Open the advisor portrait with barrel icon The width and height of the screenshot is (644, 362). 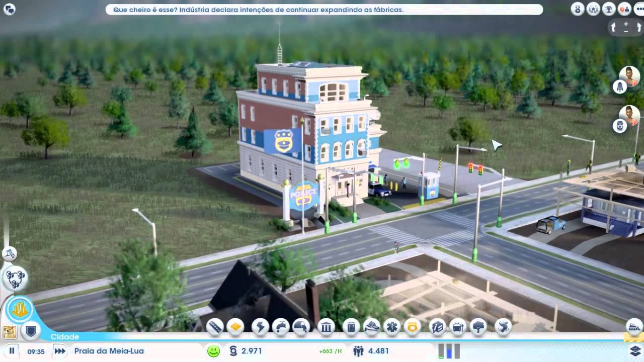coord(629,115)
